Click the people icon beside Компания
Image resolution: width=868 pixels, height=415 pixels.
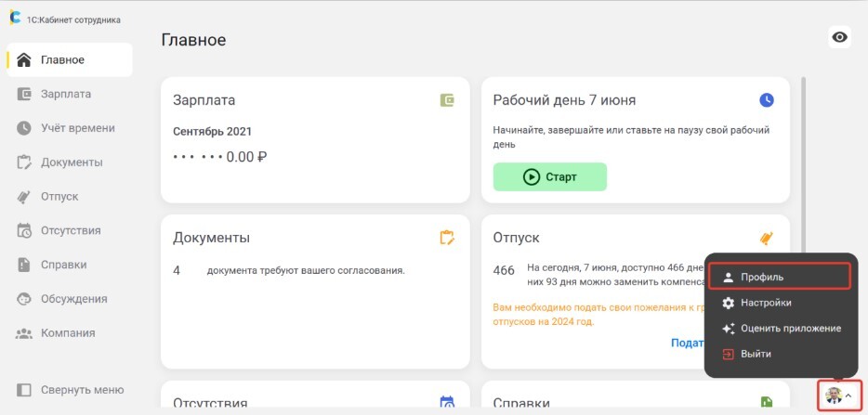(x=24, y=333)
